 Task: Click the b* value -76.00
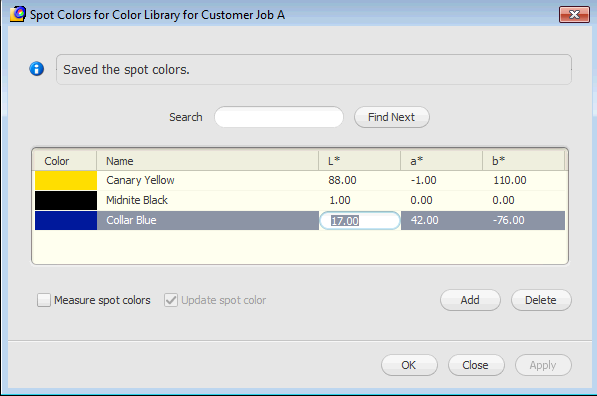click(x=509, y=220)
